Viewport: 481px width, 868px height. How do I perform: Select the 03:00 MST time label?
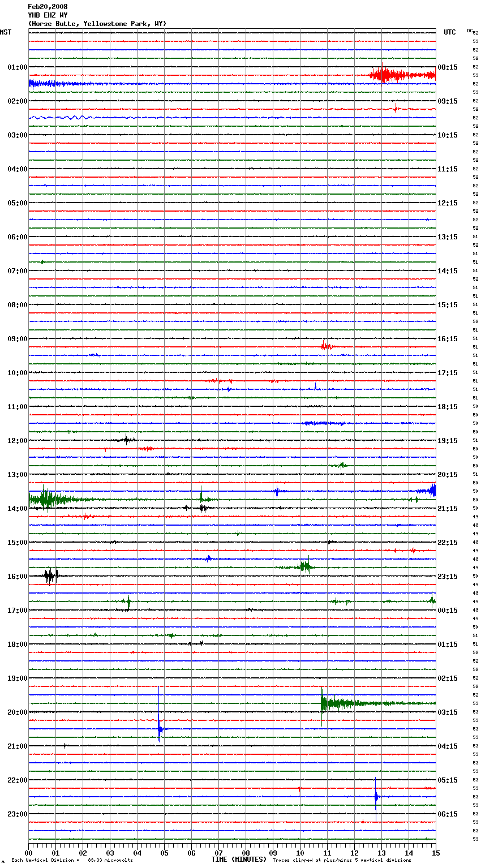[x=18, y=135]
